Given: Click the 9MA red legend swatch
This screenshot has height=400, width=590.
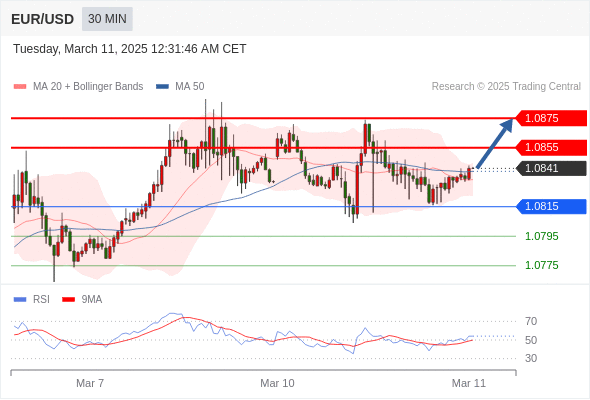Looking at the screenshot, I should coord(68,300).
